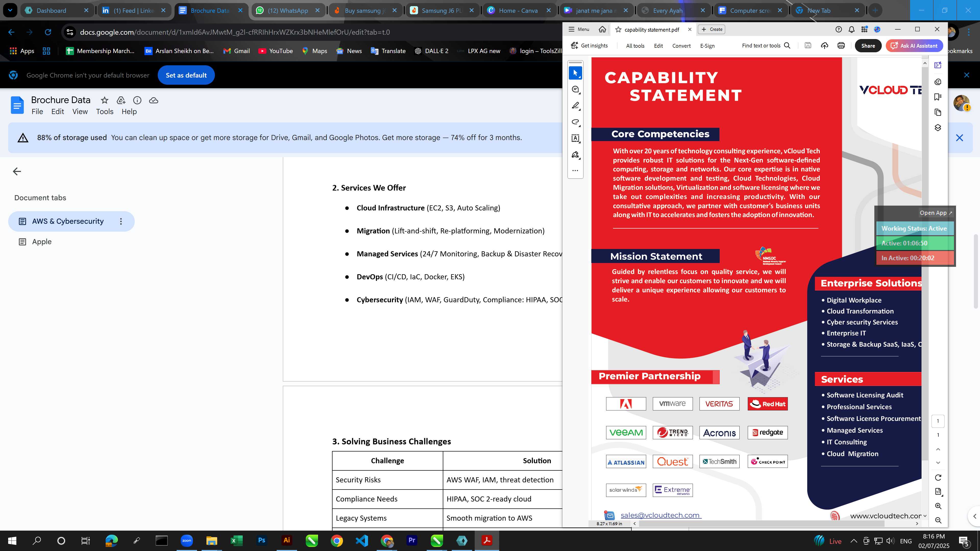Go to previous page arrow in Acrobat
This screenshot has height=551, width=980.
coord(938,449)
